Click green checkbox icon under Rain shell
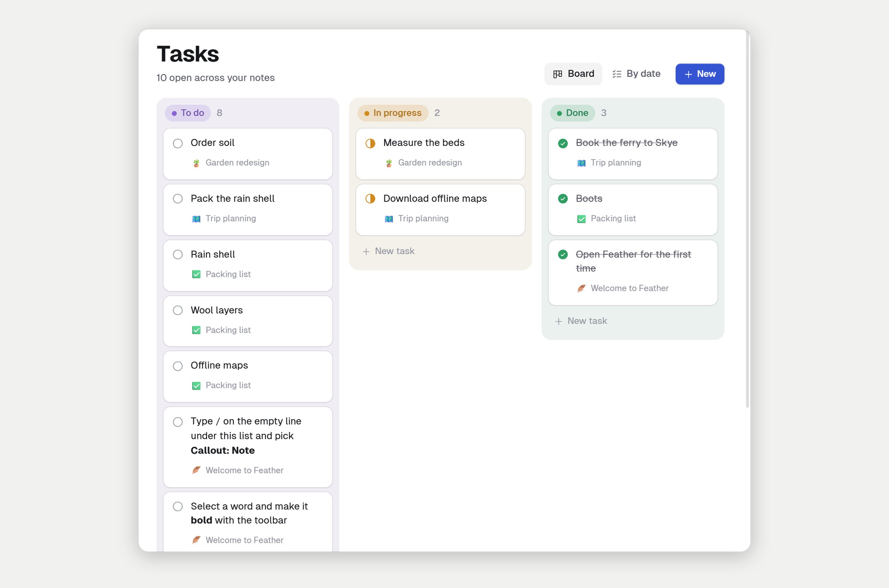 click(196, 275)
